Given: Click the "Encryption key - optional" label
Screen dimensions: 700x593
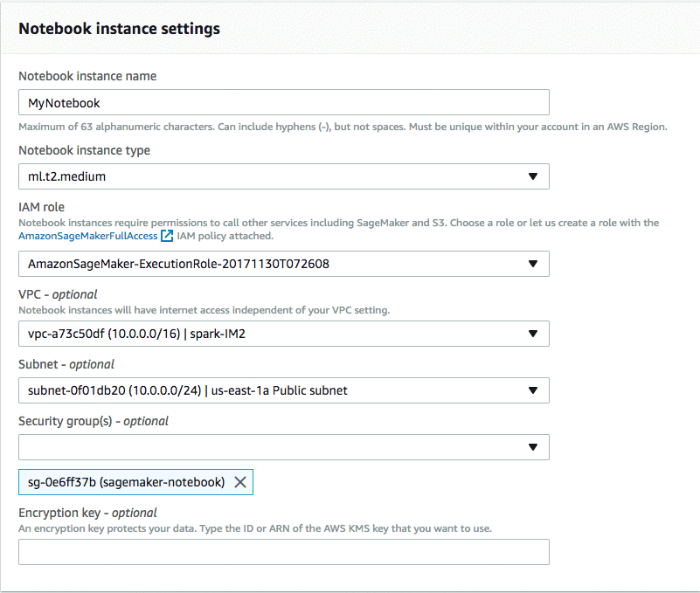Looking at the screenshot, I should point(87,513).
